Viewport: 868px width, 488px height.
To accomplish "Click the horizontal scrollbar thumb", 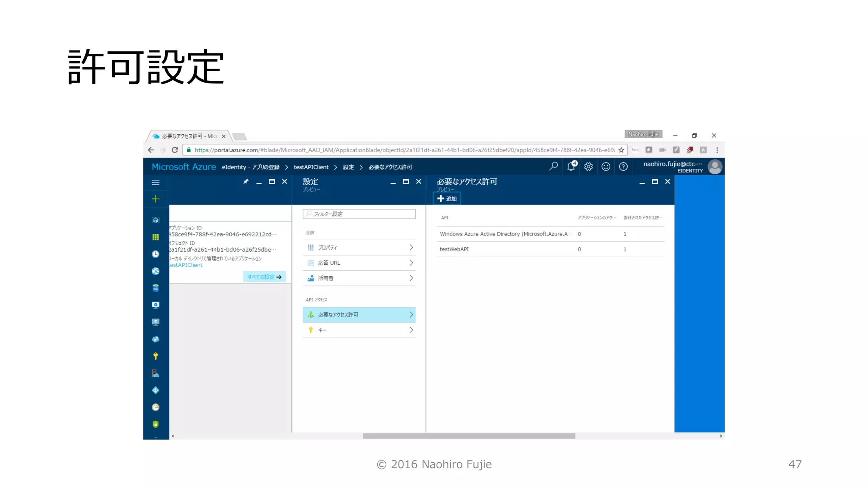I will click(469, 436).
